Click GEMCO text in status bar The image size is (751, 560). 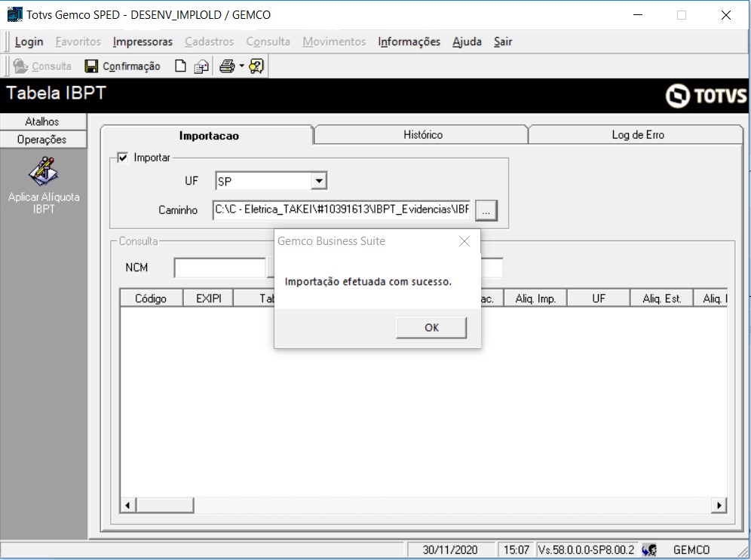tap(691, 550)
